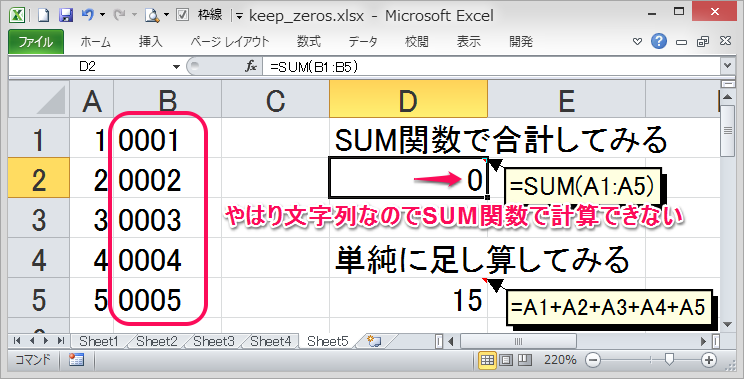Image resolution: width=744 pixels, height=379 pixels.
Task: Switch to Normal view in status bar
Action: tap(487, 360)
